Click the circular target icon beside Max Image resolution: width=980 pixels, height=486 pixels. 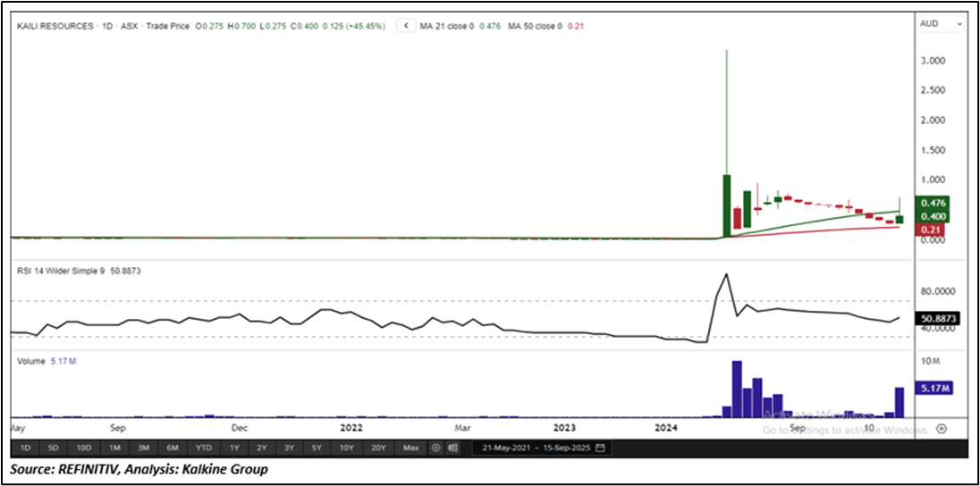pyautogui.click(x=436, y=448)
